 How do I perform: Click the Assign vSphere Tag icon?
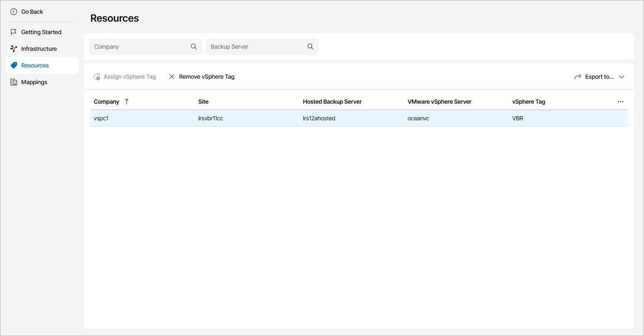click(x=97, y=77)
